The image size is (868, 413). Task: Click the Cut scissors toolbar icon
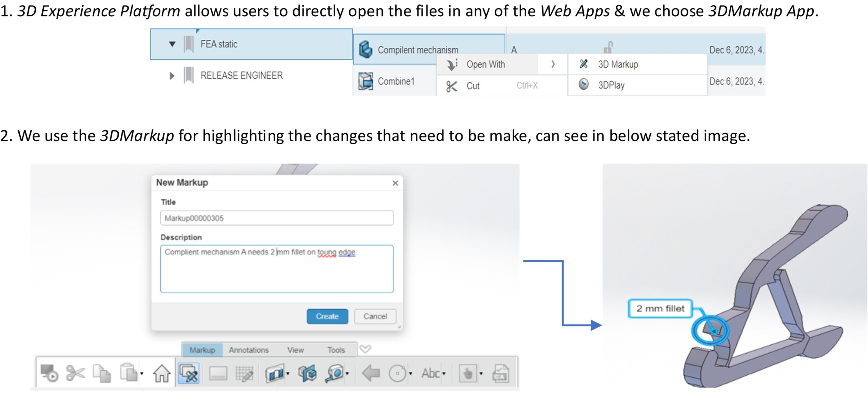point(75,373)
